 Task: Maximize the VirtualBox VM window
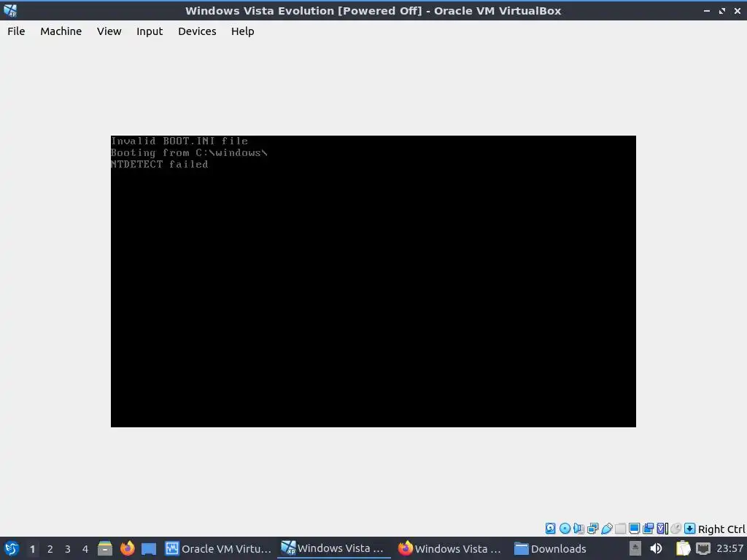(x=722, y=10)
